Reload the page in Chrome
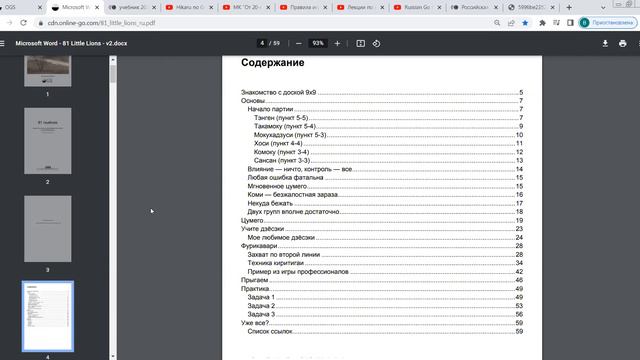The height and width of the screenshot is (360, 640). click(23, 23)
